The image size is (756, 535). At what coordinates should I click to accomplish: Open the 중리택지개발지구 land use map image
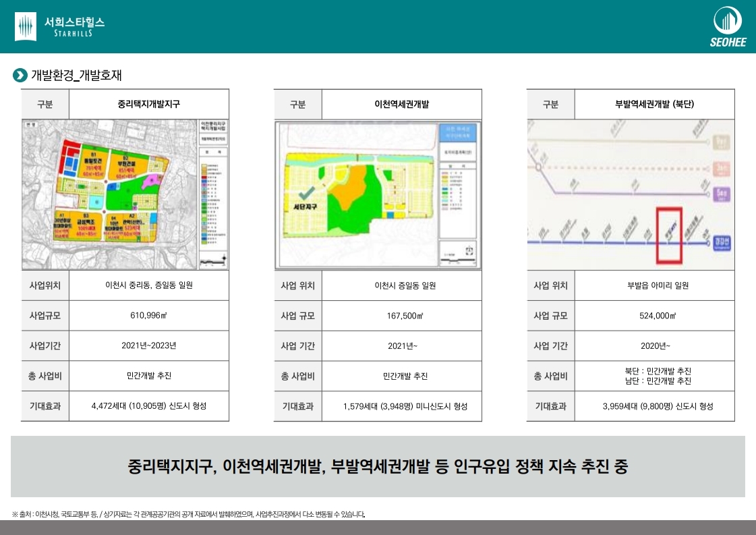point(125,194)
